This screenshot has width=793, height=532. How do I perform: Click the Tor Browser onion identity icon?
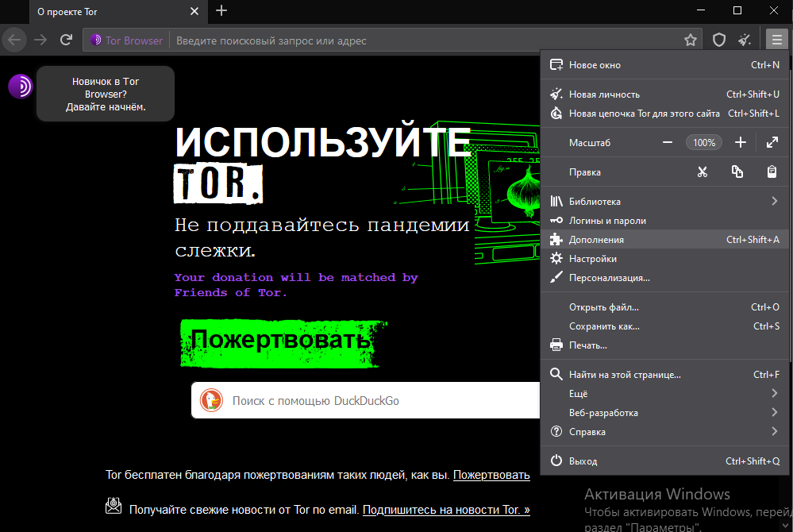point(95,40)
